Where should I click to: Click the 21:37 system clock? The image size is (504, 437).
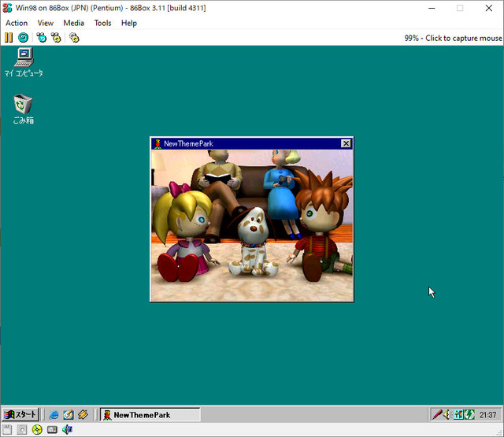point(488,415)
